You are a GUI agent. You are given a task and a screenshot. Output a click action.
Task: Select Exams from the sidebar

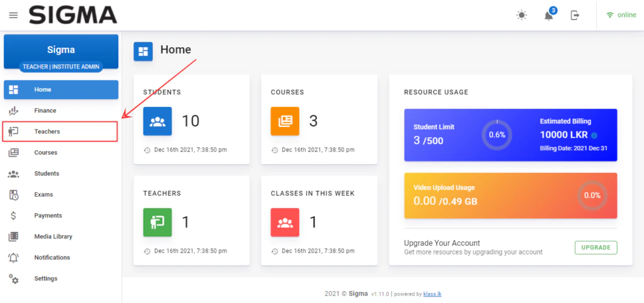pos(61,195)
